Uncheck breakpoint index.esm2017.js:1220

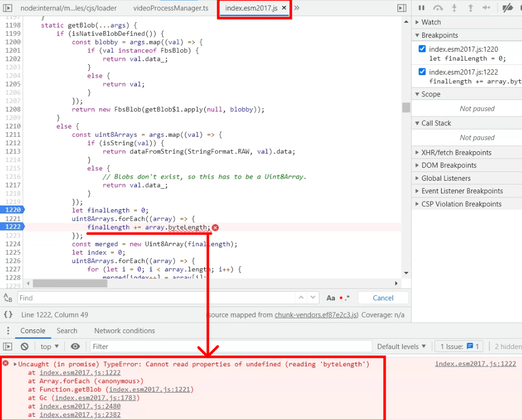tap(422, 49)
